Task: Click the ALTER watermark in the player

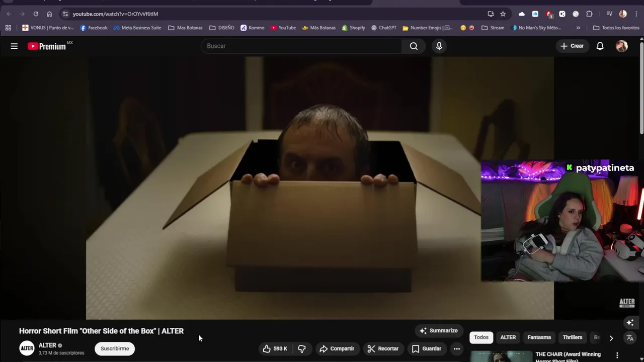Action: tap(627, 303)
